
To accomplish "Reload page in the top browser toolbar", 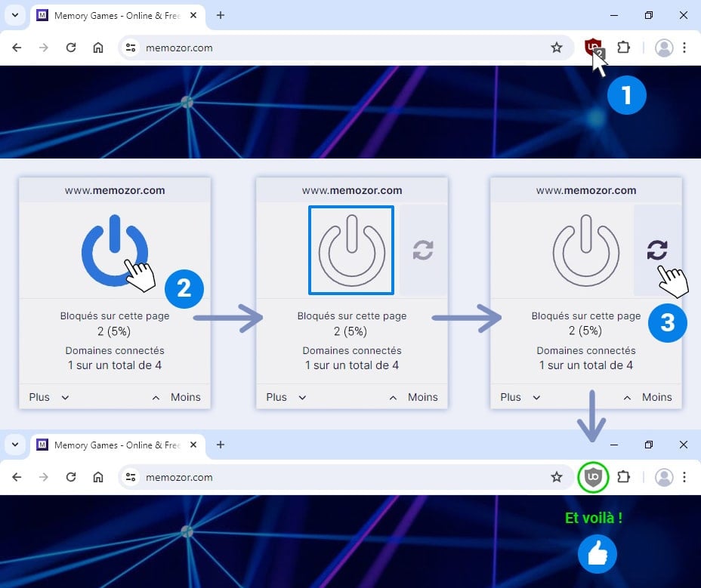I will click(71, 48).
